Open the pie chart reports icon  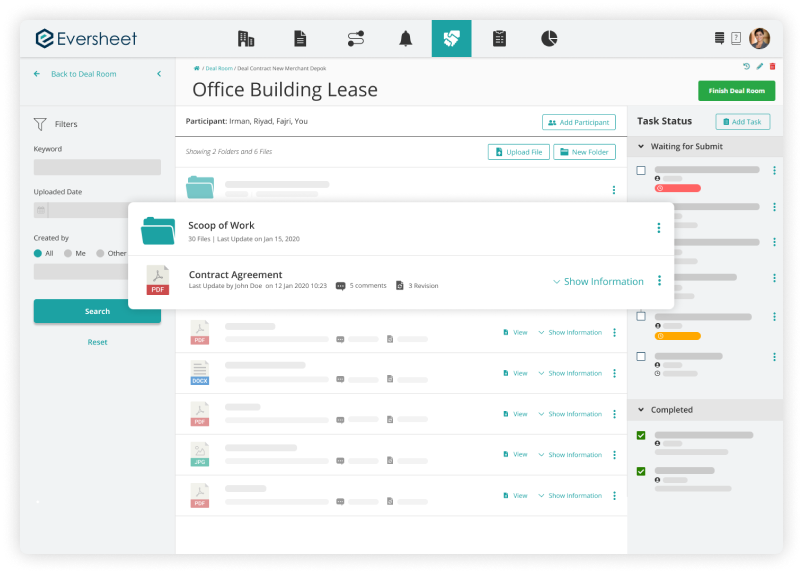(x=549, y=39)
